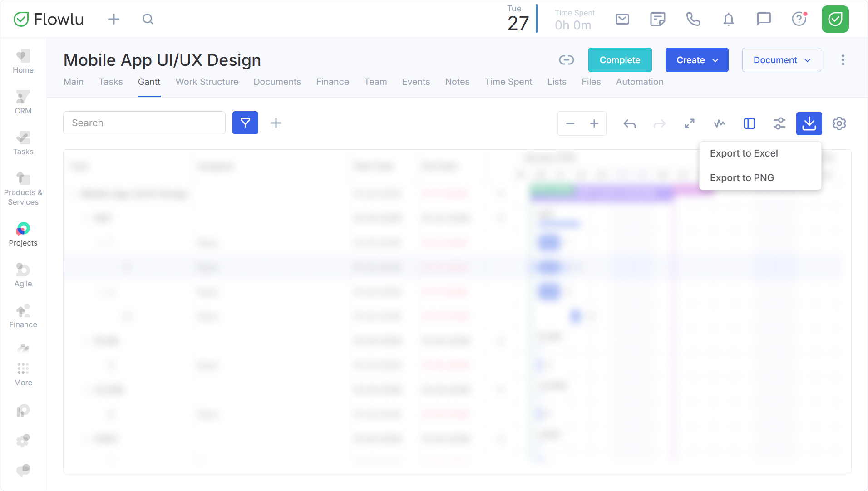Click the download export icon
This screenshot has width=868, height=491.
tap(809, 123)
